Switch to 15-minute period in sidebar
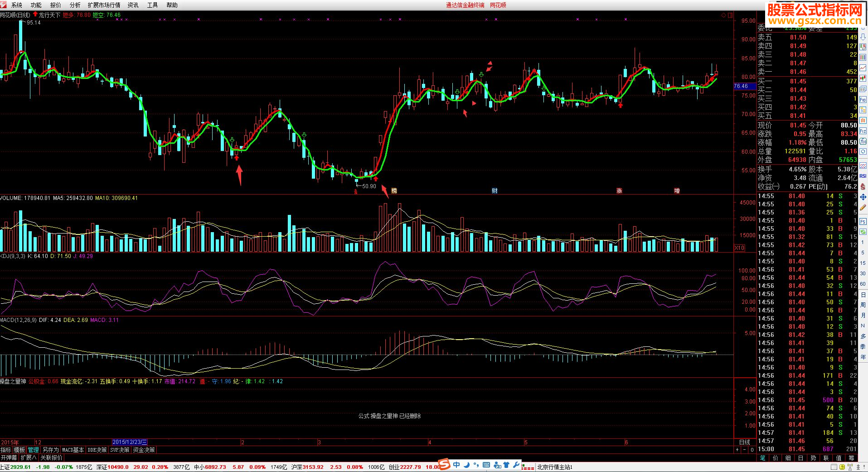The width and height of the screenshot is (868, 472). pos(863,263)
